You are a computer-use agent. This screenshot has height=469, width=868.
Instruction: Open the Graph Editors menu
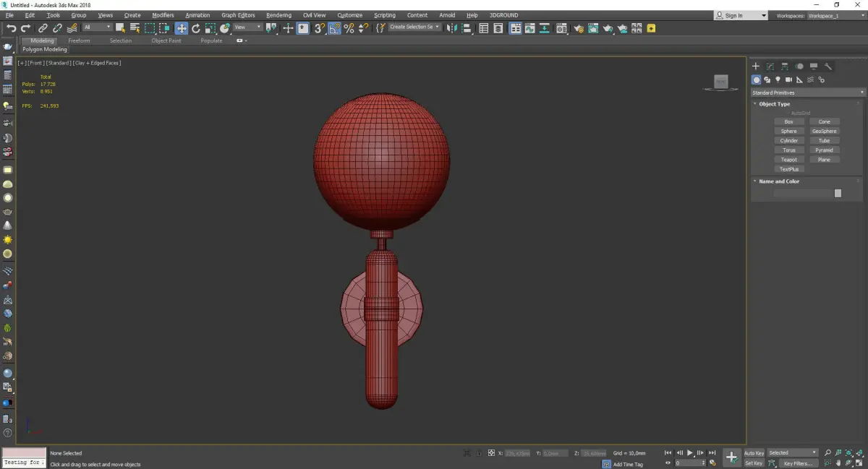click(x=238, y=15)
